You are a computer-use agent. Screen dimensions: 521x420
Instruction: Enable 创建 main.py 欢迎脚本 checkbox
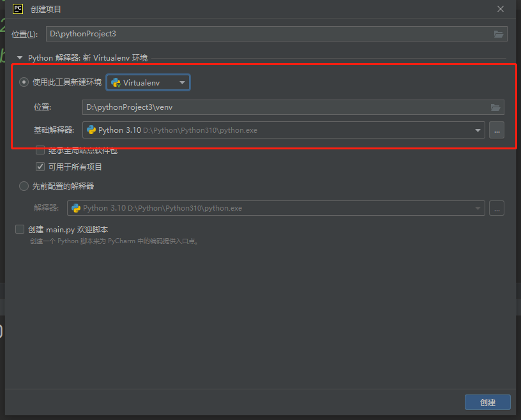(x=20, y=229)
